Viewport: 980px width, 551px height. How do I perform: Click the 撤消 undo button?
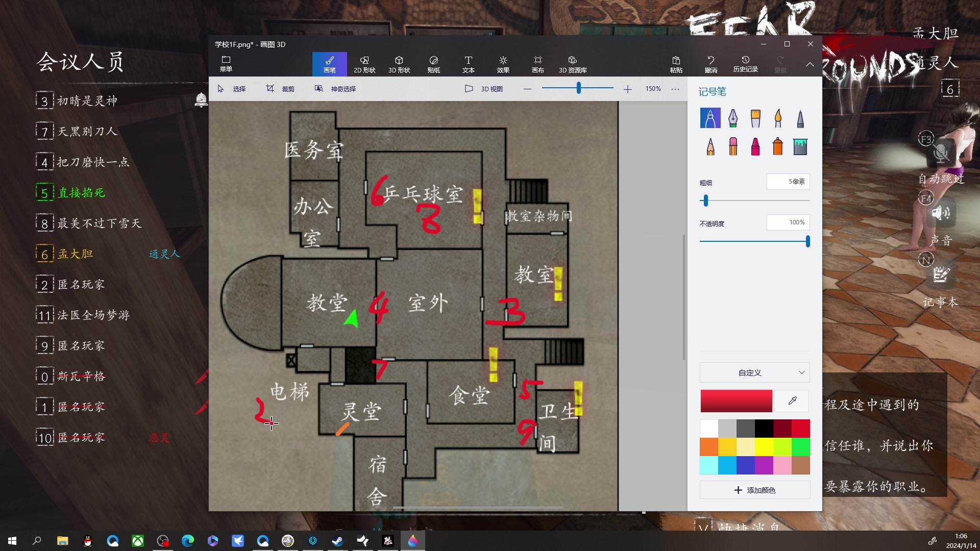pyautogui.click(x=711, y=64)
